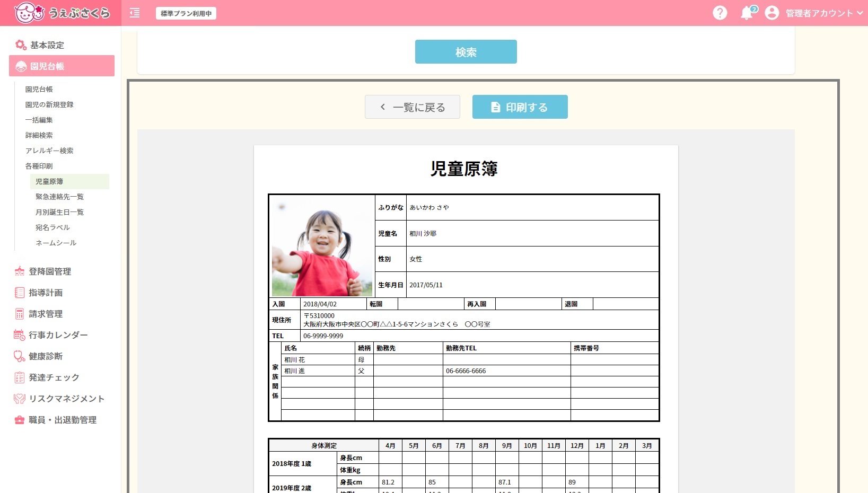The width and height of the screenshot is (868, 493).
Task: Click the 職員・出退勤管理 briefcase icon
Action: point(20,420)
